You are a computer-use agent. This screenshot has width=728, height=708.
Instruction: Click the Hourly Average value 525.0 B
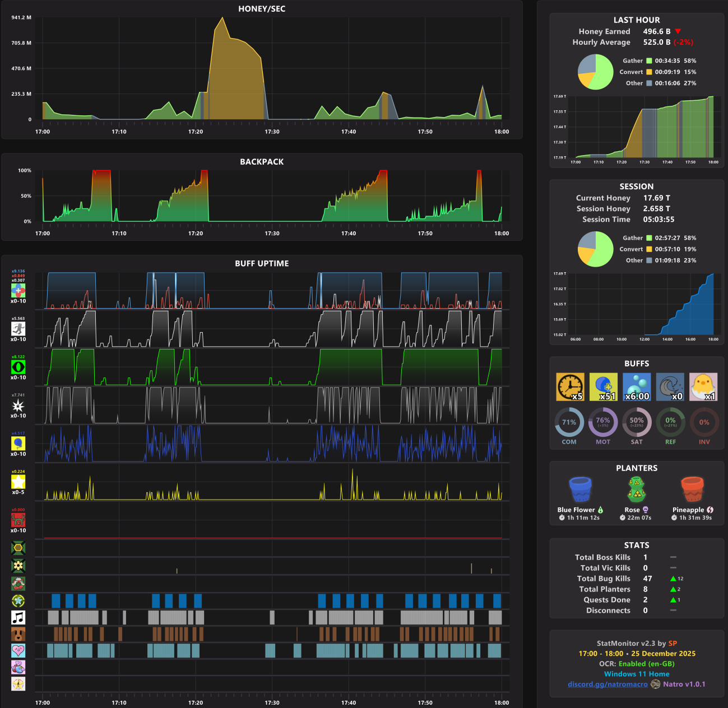[x=657, y=42]
